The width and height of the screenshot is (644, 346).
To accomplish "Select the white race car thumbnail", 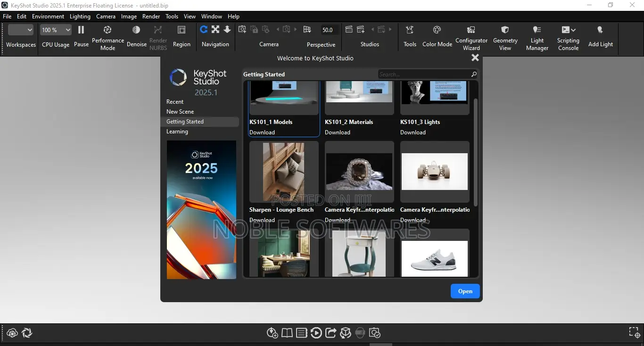I will point(435,172).
